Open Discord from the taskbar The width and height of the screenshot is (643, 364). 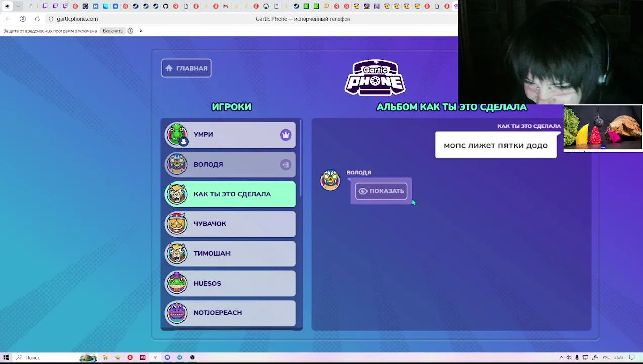pos(167,358)
